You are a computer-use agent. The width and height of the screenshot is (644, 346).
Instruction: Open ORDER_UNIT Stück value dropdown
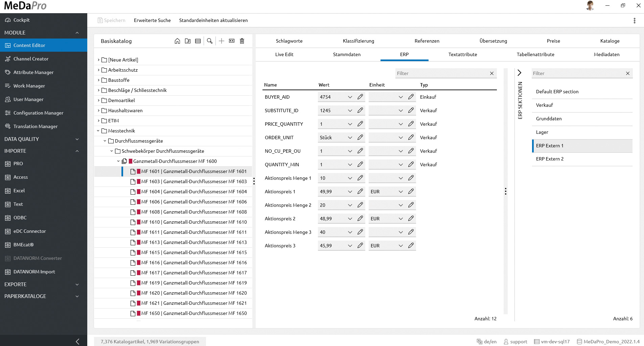[350, 138]
